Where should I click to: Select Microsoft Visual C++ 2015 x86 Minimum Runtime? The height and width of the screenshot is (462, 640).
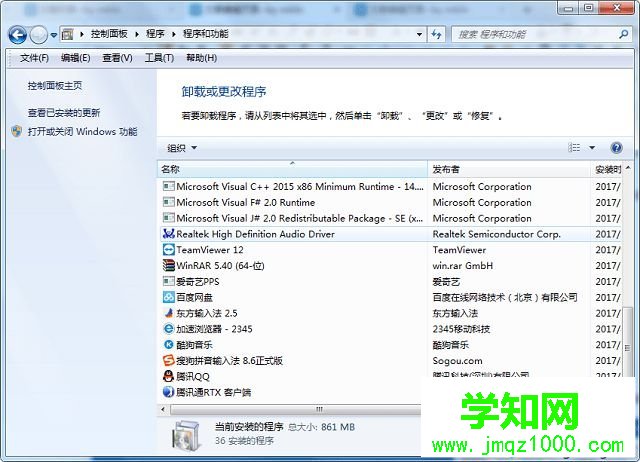[300, 187]
